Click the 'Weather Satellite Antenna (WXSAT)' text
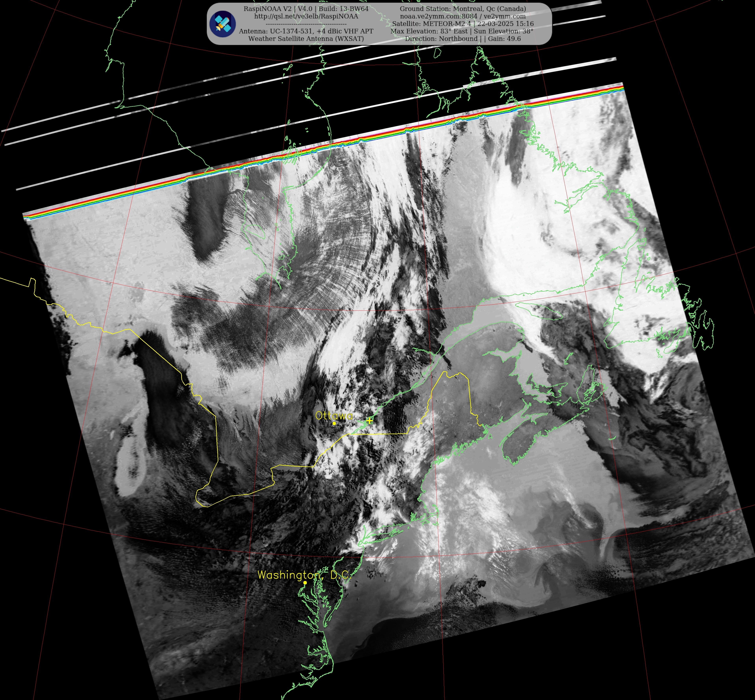 click(x=306, y=39)
